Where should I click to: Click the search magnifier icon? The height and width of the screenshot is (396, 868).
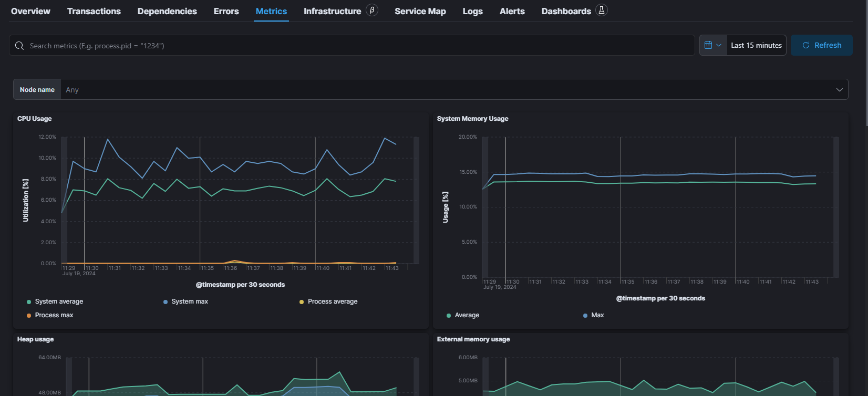(19, 46)
